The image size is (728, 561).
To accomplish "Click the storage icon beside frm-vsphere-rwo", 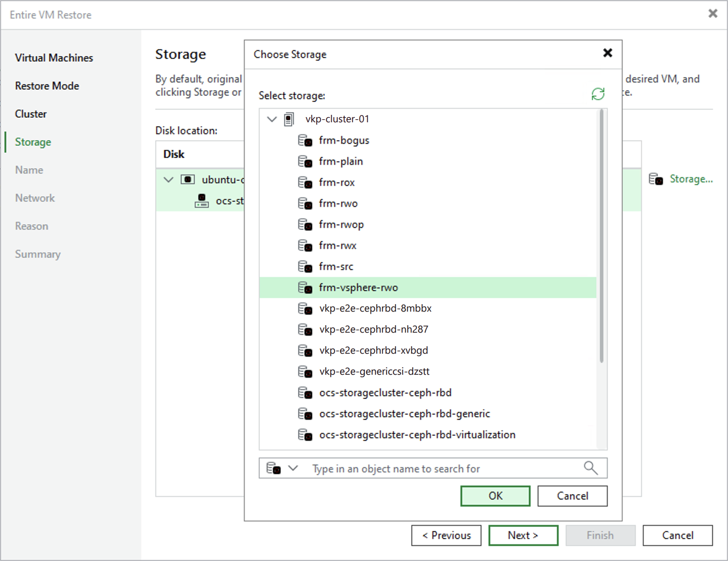I will [305, 288].
